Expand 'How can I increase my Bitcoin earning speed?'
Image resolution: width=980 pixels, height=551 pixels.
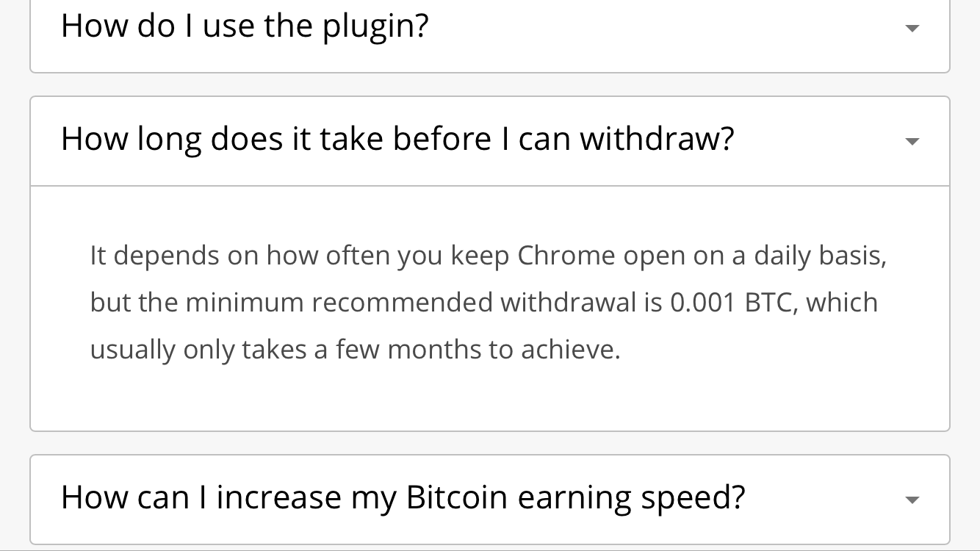point(403,497)
